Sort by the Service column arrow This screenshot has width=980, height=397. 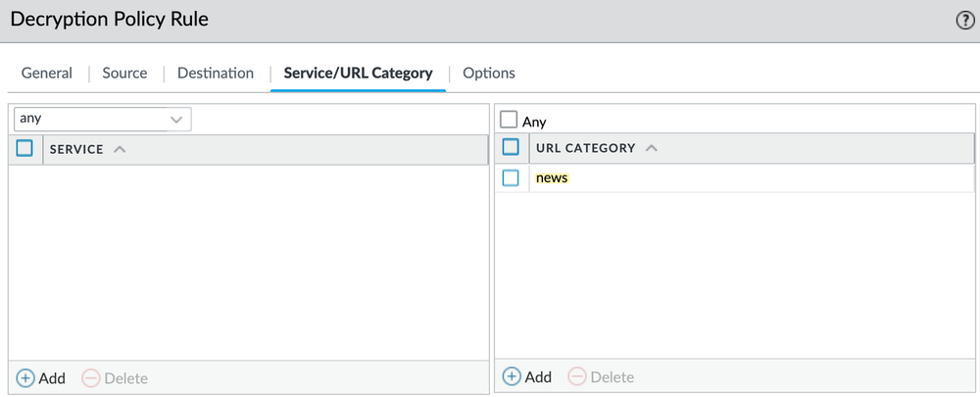tap(120, 149)
